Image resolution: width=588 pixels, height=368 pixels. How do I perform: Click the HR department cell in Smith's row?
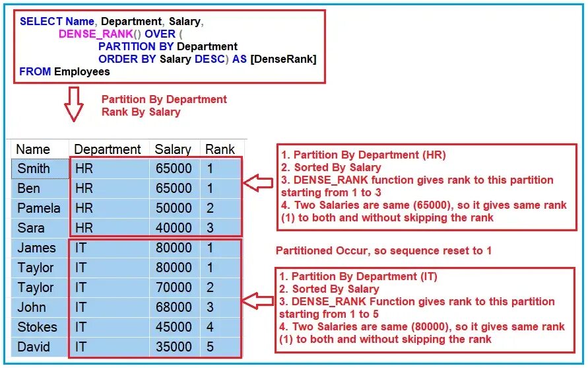(x=109, y=168)
